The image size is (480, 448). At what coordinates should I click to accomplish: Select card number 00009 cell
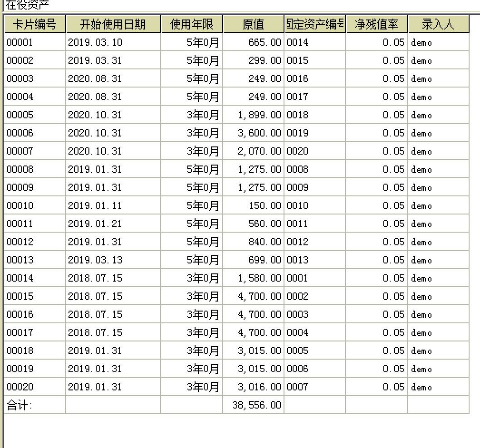(x=34, y=187)
